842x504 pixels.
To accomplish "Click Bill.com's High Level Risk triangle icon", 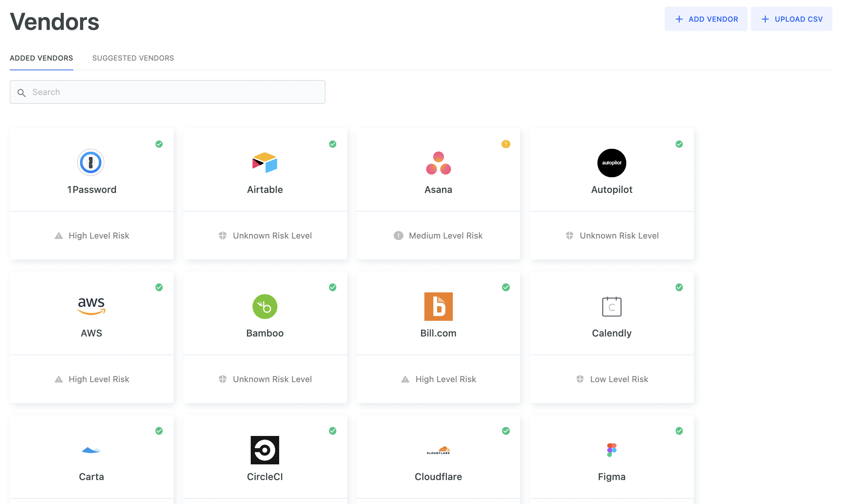I will [x=405, y=379].
